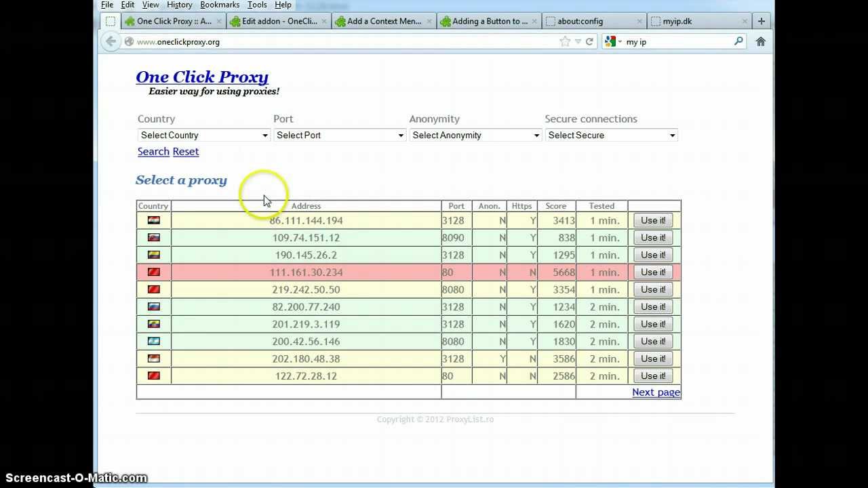Click the browser back arrow button
This screenshot has height=488, width=868.
[x=111, y=41]
